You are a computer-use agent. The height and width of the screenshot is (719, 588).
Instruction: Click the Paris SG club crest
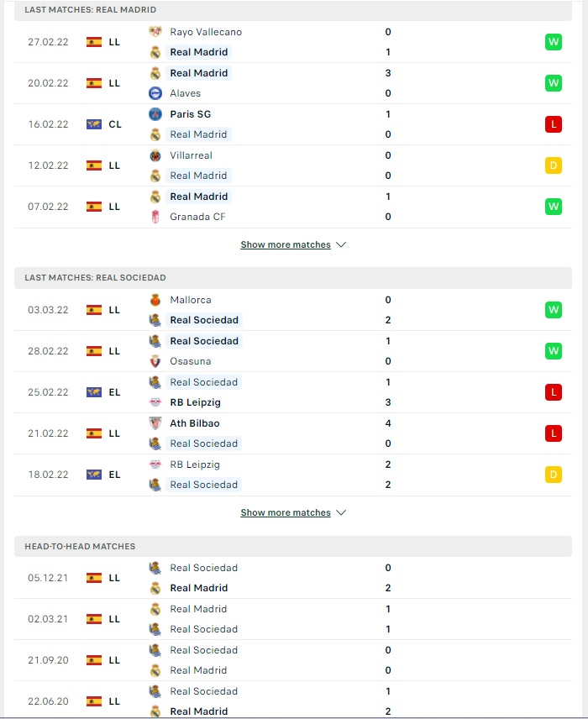[x=155, y=113]
